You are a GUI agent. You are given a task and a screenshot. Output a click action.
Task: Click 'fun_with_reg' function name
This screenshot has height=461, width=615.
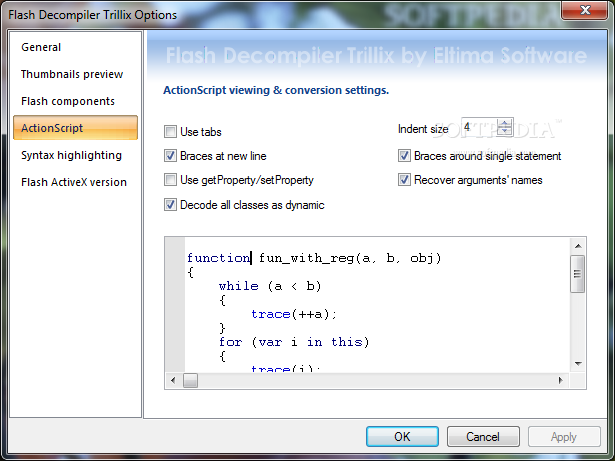306,258
